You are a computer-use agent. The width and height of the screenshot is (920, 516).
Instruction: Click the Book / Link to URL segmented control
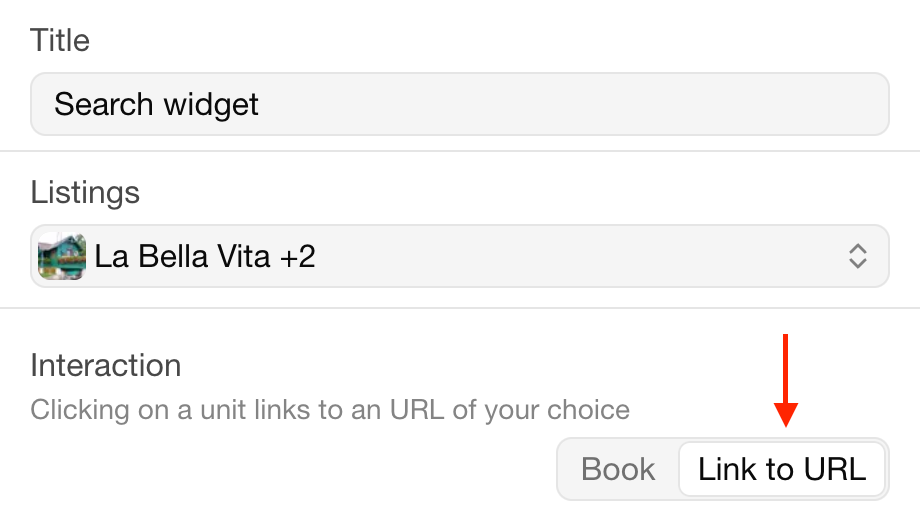(722, 469)
